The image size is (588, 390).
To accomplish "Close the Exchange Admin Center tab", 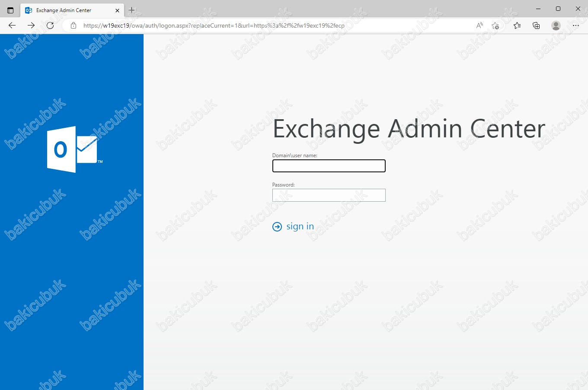I will [117, 10].
